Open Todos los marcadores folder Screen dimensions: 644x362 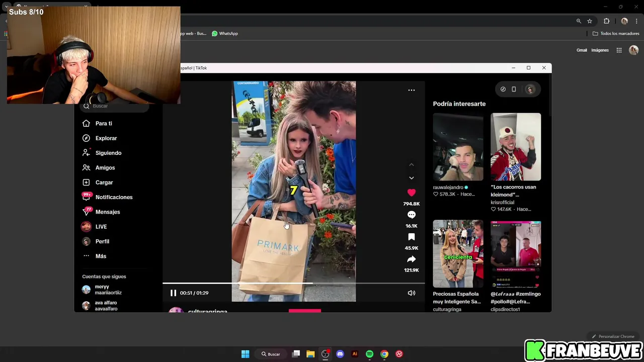coord(616,33)
